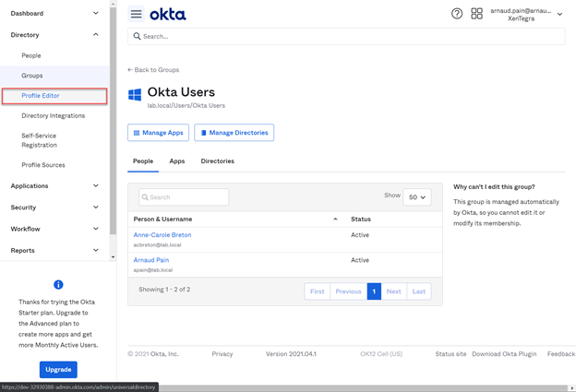Collapse the Directory section
Viewport: 576px width, 392px height.
click(x=95, y=35)
